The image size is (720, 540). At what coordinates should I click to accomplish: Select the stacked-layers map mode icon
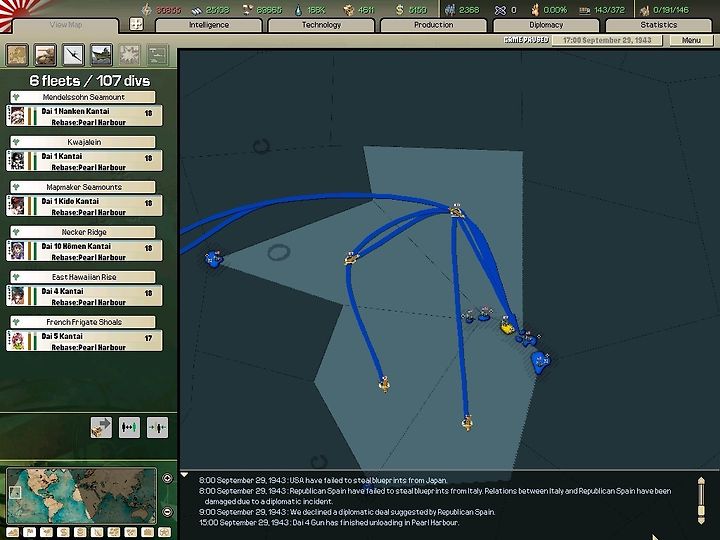pyautogui.click(x=80, y=533)
